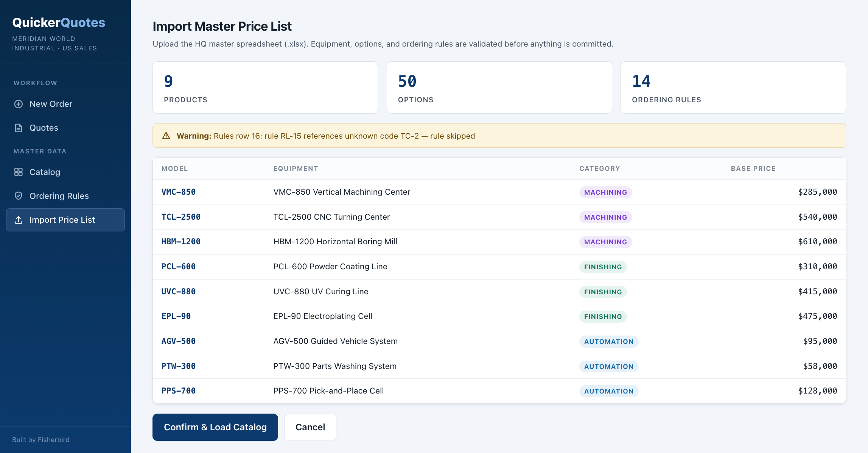The height and width of the screenshot is (453, 868).
Task: Click EPL-90 Electroplating Cell description
Action: click(323, 316)
